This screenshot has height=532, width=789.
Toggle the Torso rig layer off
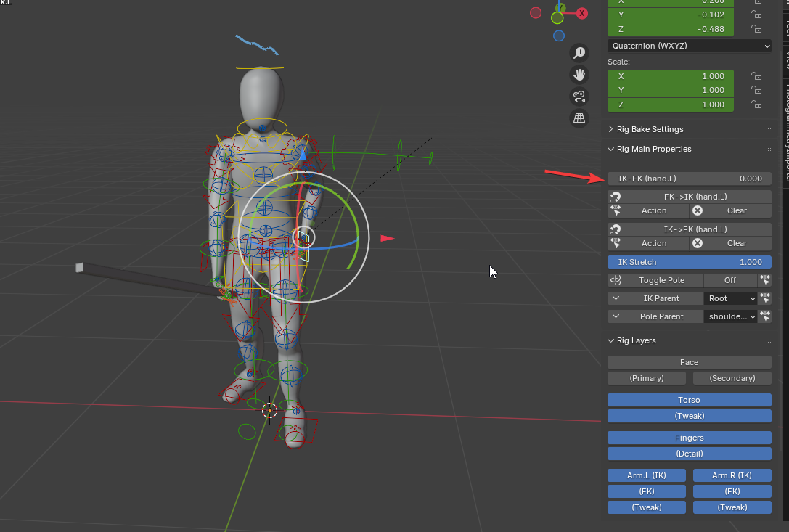(689, 400)
